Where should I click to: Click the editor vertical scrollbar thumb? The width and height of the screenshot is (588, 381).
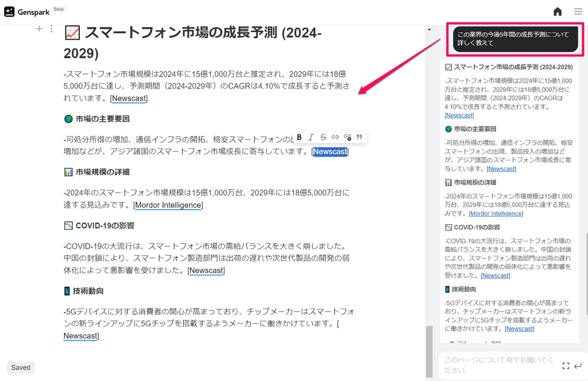click(x=429, y=352)
